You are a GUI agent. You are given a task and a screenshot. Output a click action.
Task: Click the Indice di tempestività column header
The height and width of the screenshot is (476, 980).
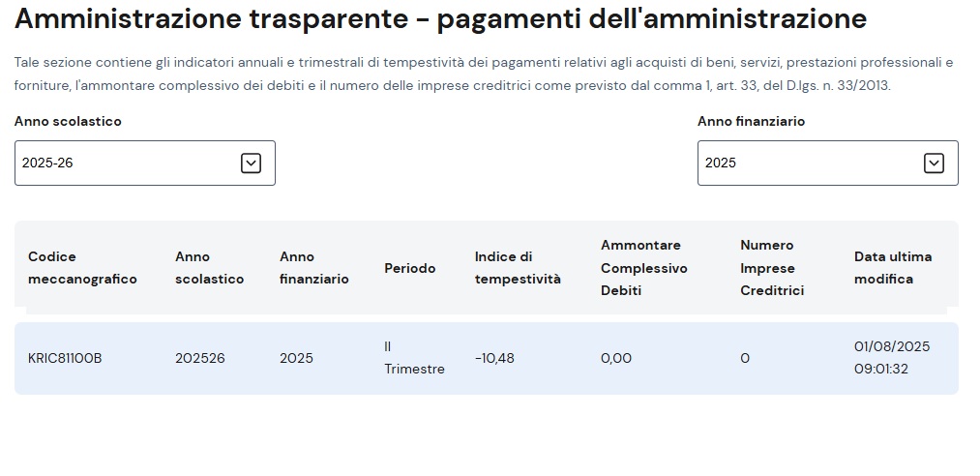click(x=518, y=268)
